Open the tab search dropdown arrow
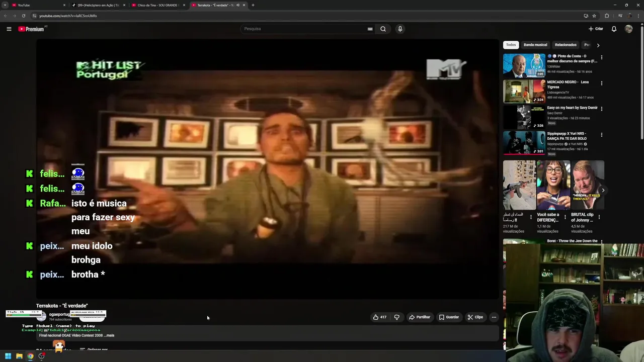This screenshot has width=644, height=362. click(x=5, y=5)
